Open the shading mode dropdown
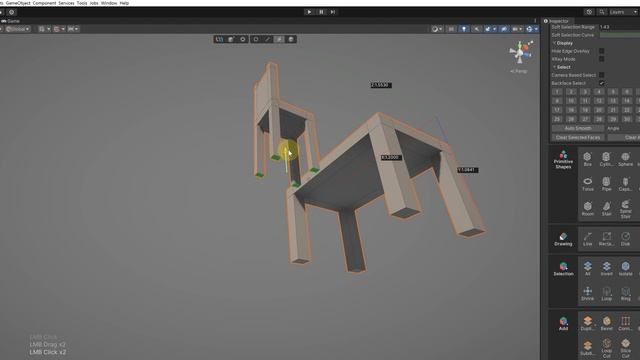The width and height of the screenshot is (640, 360). coord(437,29)
